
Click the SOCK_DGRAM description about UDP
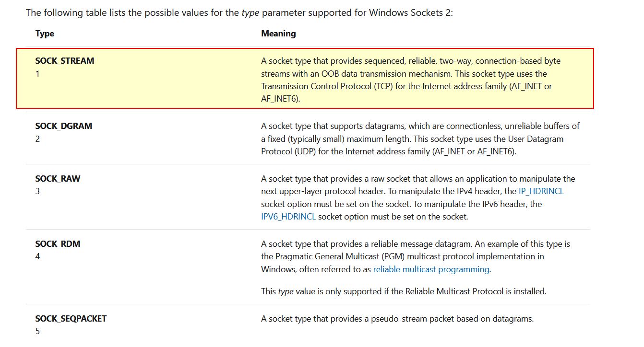pyautogui.click(x=420, y=139)
